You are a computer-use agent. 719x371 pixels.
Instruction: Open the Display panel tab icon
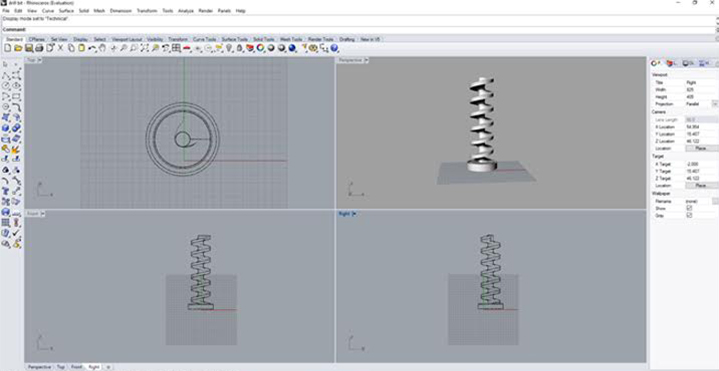tap(688, 63)
